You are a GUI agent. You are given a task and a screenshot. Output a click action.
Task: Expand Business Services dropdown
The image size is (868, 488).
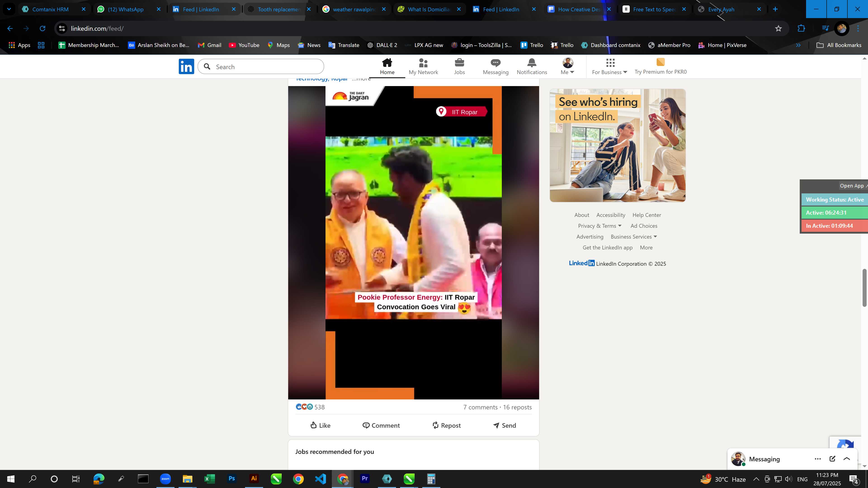point(633,236)
